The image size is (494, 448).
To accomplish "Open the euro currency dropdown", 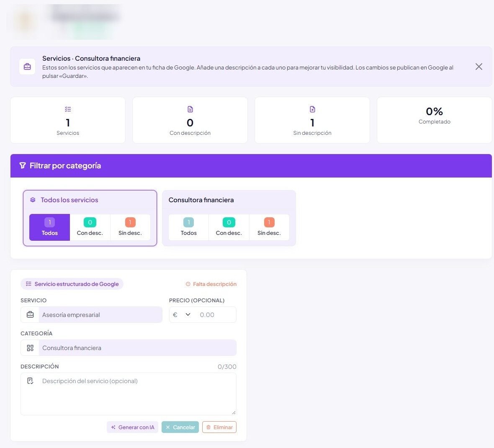I will click(182, 314).
